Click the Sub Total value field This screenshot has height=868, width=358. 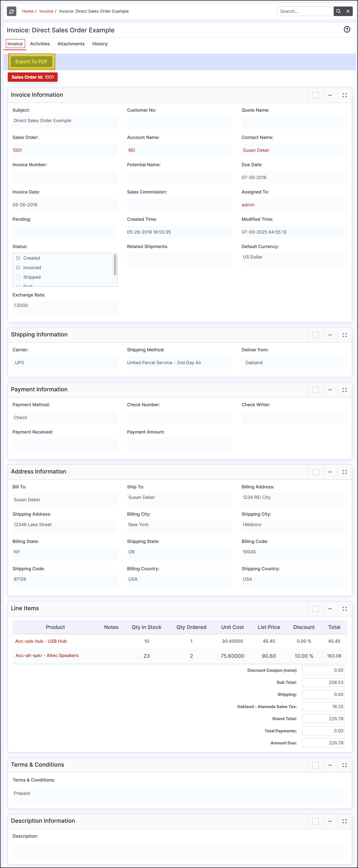[x=323, y=682]
